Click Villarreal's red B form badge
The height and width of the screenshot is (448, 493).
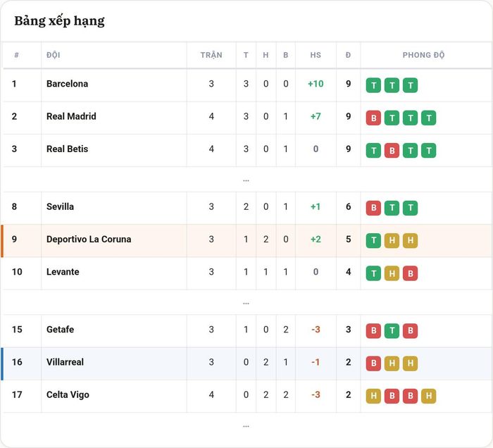pos(373,363)
